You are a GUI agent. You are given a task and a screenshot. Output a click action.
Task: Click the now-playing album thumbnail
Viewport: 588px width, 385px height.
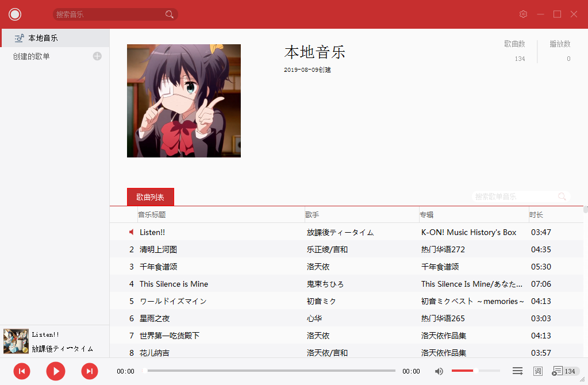pyautogui.click(x=16, y=341)
